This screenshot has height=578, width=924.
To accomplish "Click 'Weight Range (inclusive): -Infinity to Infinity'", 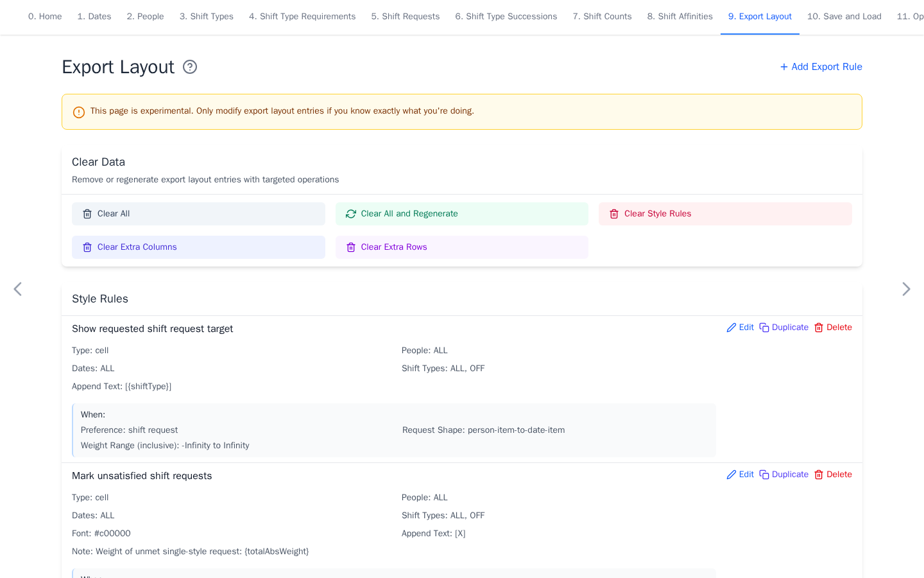I will point(165,446).
